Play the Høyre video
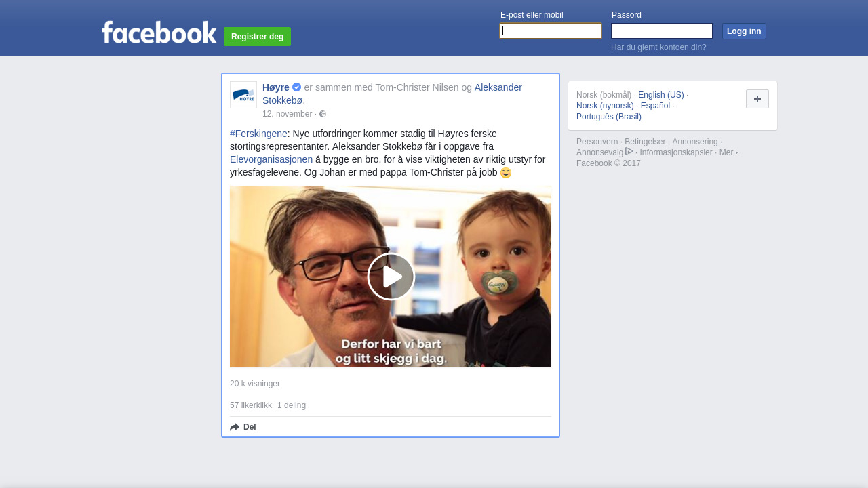868x488 pixels. click(391, 277)
